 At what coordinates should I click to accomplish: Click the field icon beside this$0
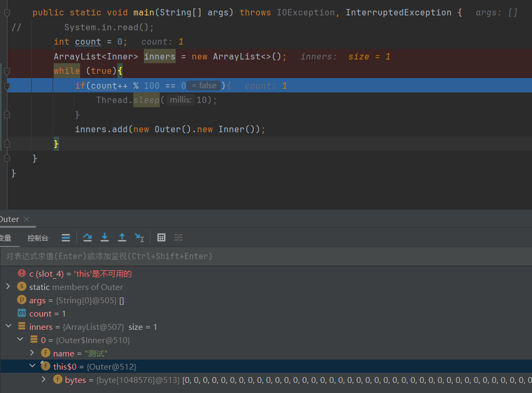pyautogui.click(x=45, y=365)
